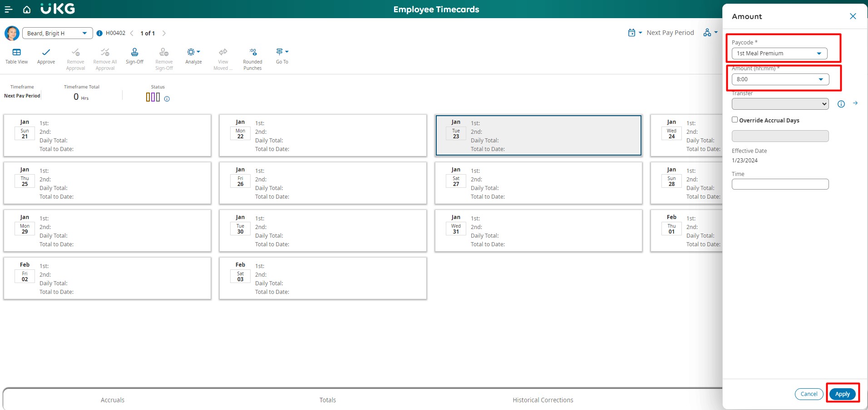Show Rounded Punches
The height and width of the screenshot is (410, 868).
[252, 52]
